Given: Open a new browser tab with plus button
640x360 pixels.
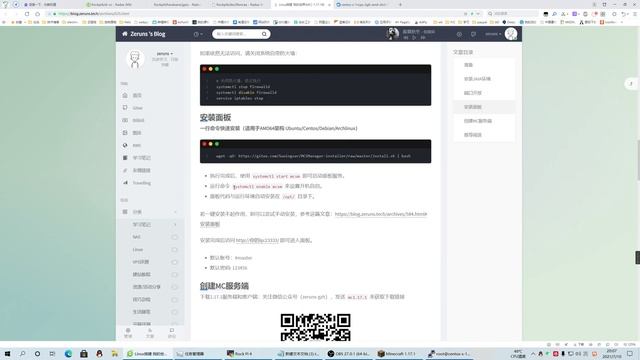Looking at the screenshot, I should [x=400, y=4].
